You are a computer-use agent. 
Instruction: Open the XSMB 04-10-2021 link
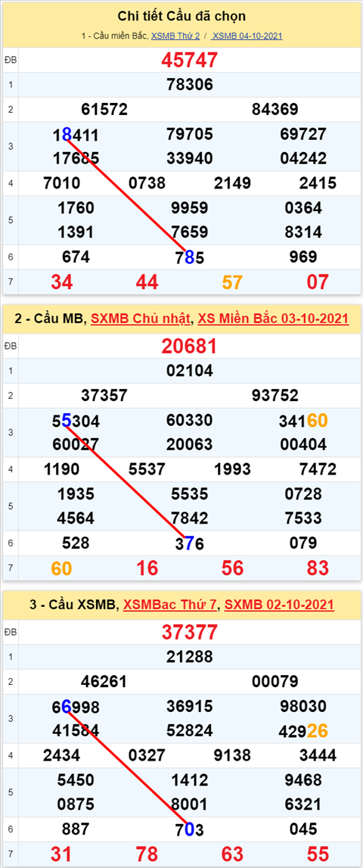point(247,36)
